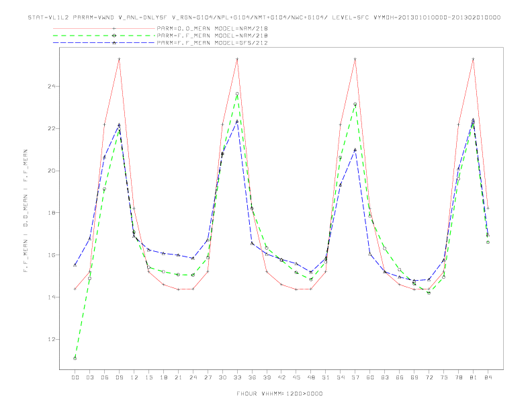Click x-axis forecast hour label 21

point(178,377)
